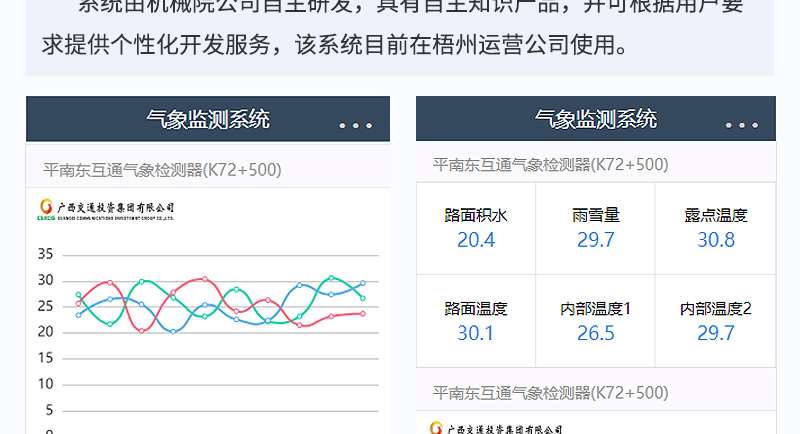Screen dimensions: 800x434
Task: Click the 路面温度 value 30.1
Action: point(476,333)
